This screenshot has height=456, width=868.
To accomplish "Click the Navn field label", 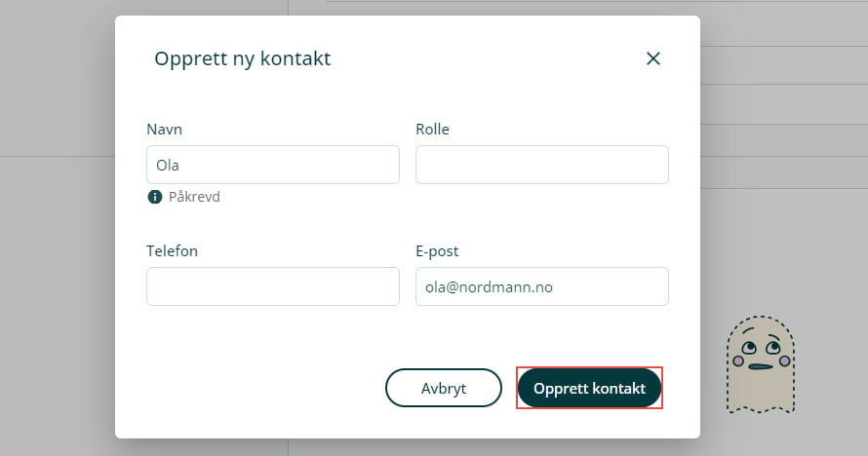I will click(x=164, y=130).
